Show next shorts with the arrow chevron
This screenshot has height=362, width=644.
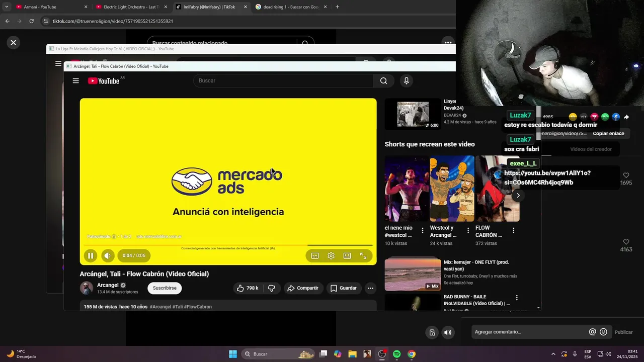(x=518, y=196)
